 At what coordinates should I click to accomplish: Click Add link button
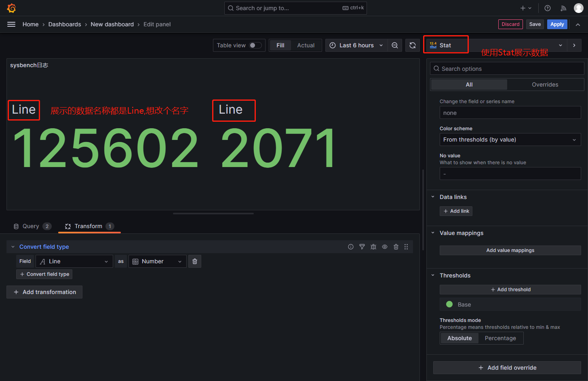point(456,211)
